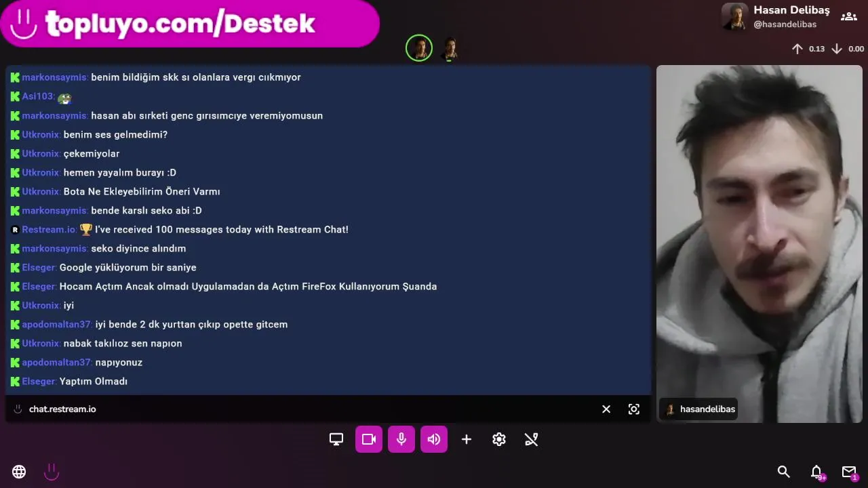Click message "Google yüklüyorum bir saniye"
Image resolution: width=868 pixels, height=488 pixels.
[128, 268]
